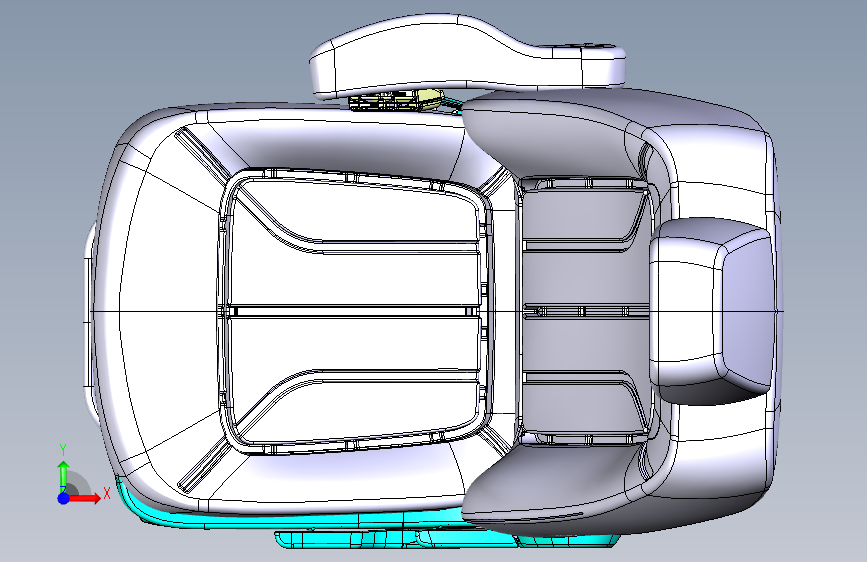Click the 'X' axis label on the triad
The height and width of the screenshot is (562, 867).
coord(107,493)
